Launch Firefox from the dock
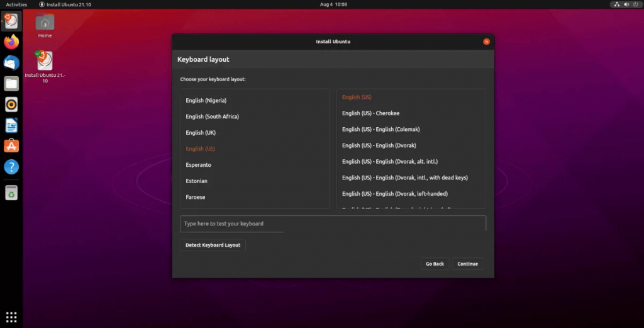This screenshot has width=644, height=328. tap(11, 42)
